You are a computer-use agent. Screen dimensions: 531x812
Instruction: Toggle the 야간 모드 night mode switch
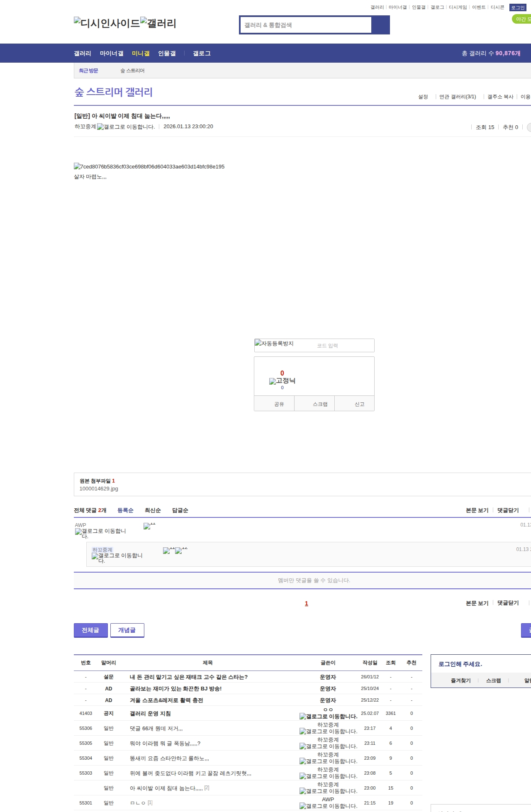[522, 19]
